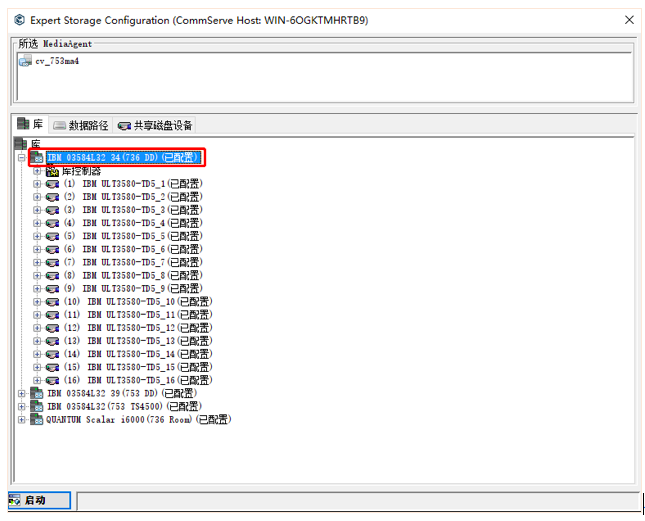The height and width of the screenshot is (521, 645).
Task: Click the drive icon for ULT3580-TD5_8
Action: coord(52,276)
